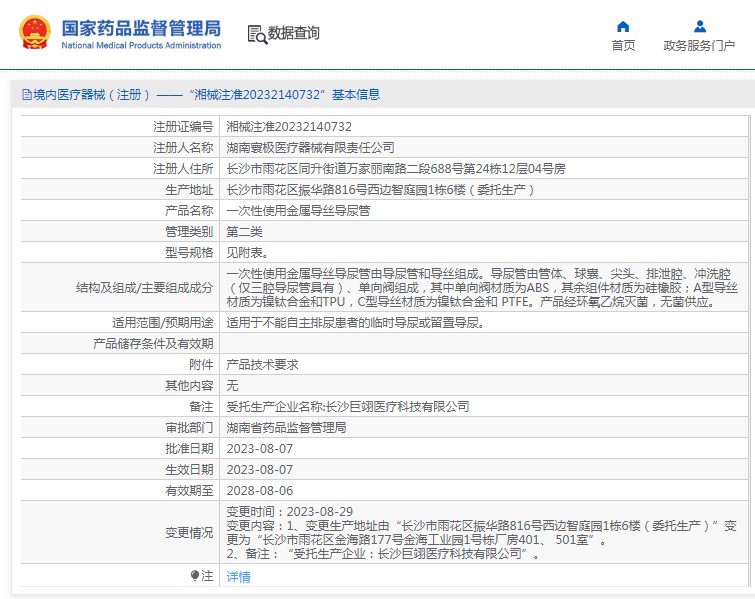
Task: Select registration number 湘械注准20232140732 in table
Action: pos(289,127)
